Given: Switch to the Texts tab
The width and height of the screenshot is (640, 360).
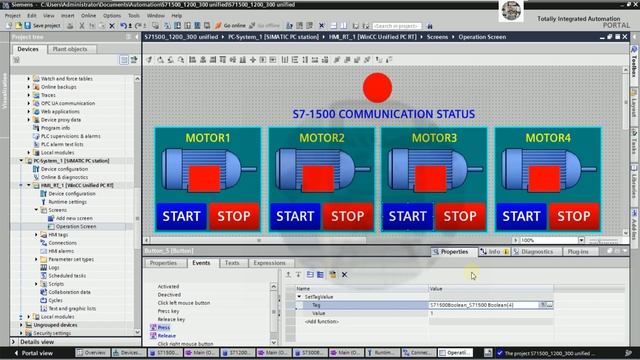Looking at the screenshot, I should click(x=232, y=263).
